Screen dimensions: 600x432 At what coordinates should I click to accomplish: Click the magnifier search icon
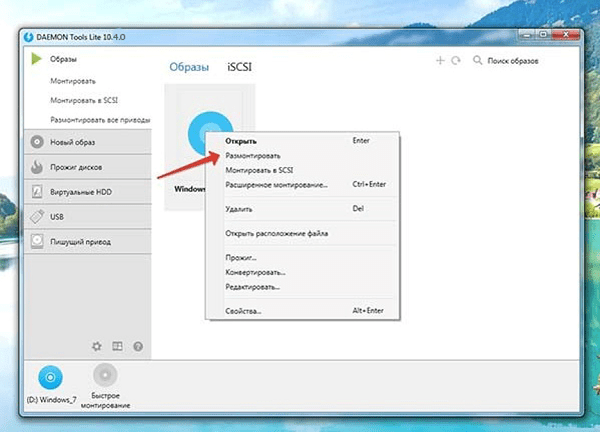pos(478,60)
